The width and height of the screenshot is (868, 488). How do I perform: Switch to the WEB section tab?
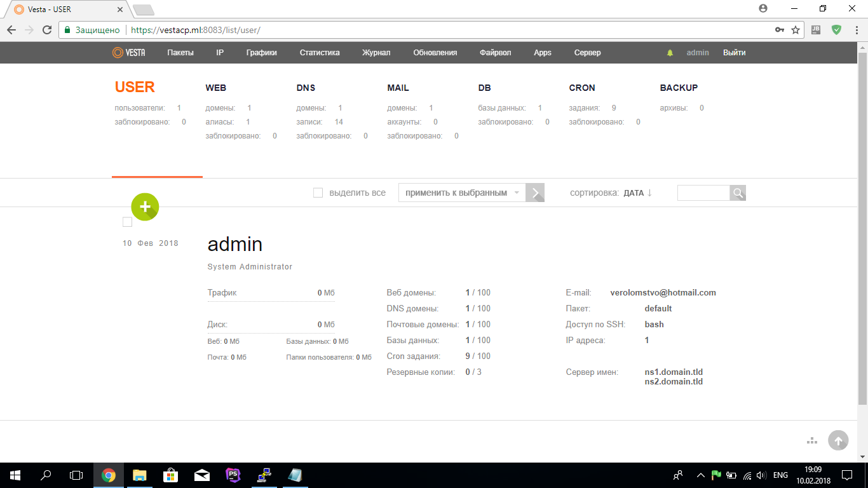(216, 88)
